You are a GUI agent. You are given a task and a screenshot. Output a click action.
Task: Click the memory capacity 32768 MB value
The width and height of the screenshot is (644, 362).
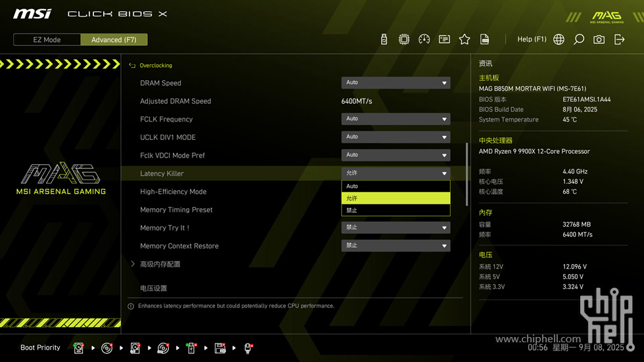577,225
